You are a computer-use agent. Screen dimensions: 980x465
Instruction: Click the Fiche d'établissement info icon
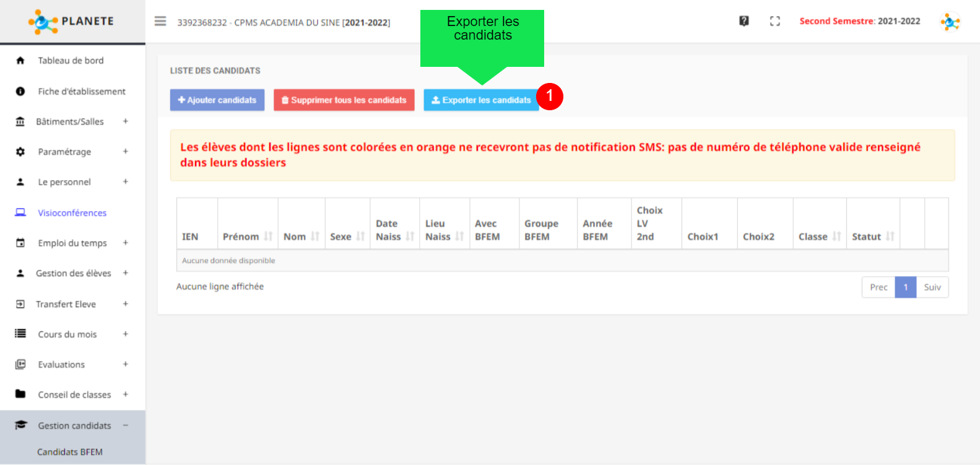pos(20,92)
